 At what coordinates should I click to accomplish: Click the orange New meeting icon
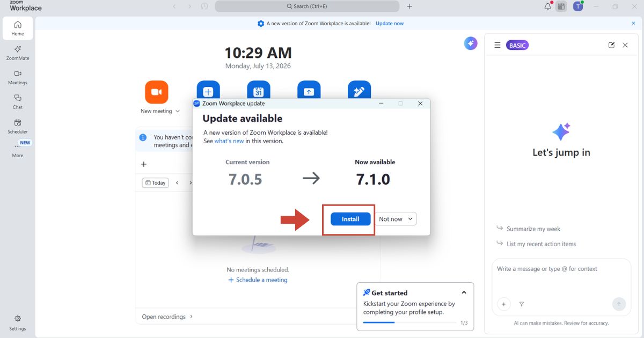157,92
